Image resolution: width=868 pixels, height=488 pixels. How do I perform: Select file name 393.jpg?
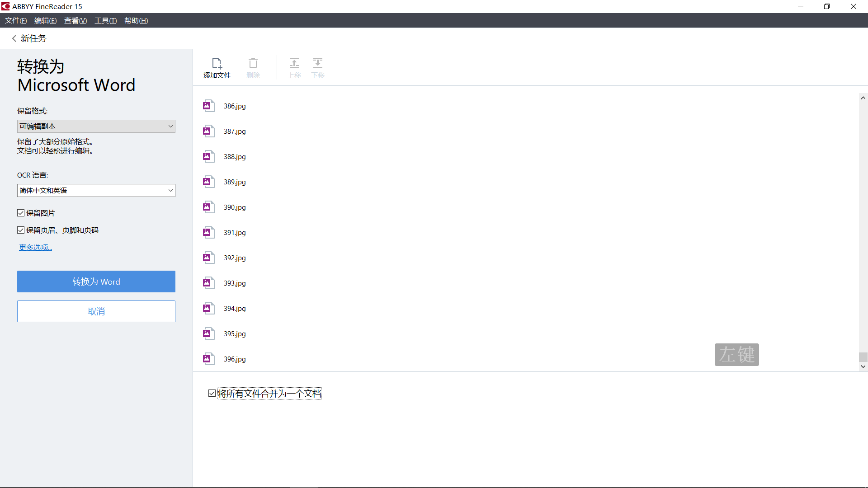click(x=235, y=283)
